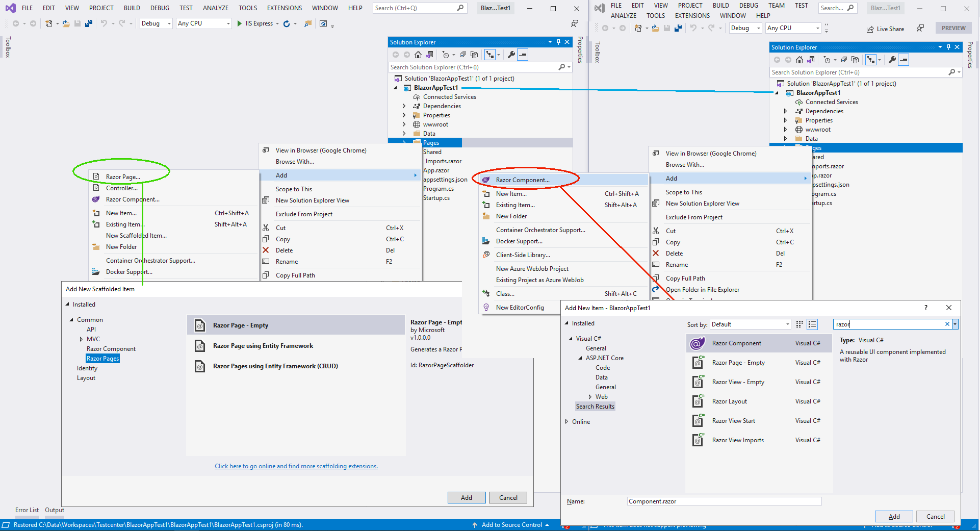Click feedback icon beside Live Share

pos(920,29)
